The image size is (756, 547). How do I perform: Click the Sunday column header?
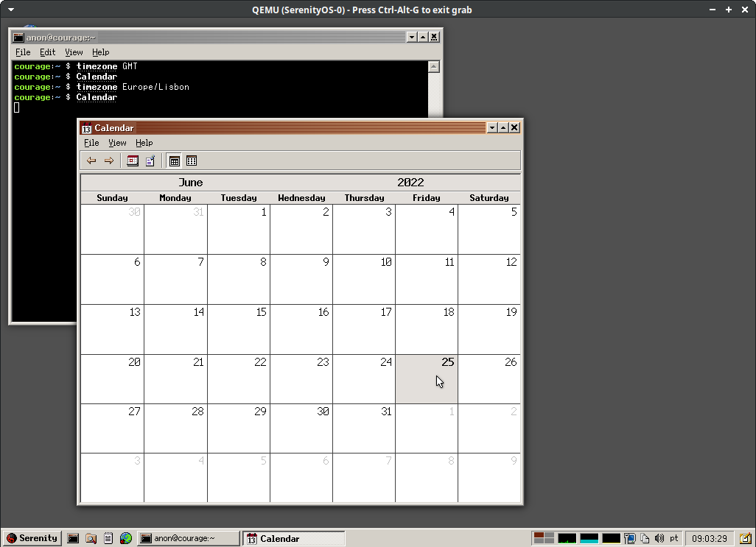tap(112, 198)
